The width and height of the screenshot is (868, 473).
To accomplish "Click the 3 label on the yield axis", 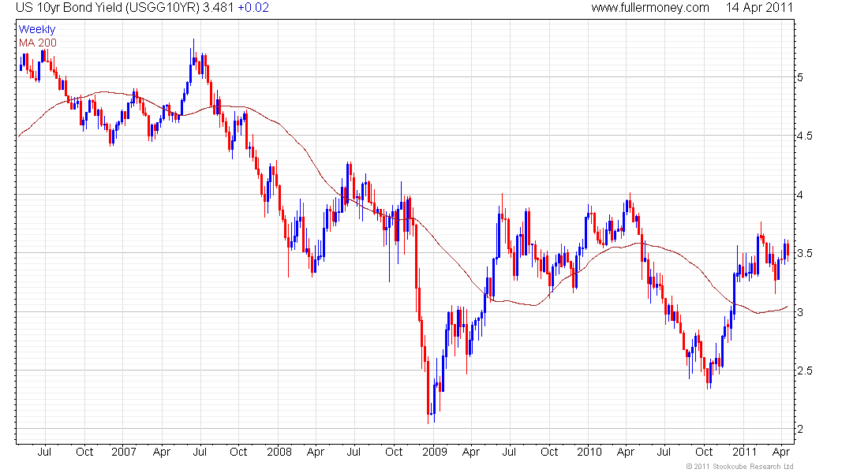I will click(800, 311).
